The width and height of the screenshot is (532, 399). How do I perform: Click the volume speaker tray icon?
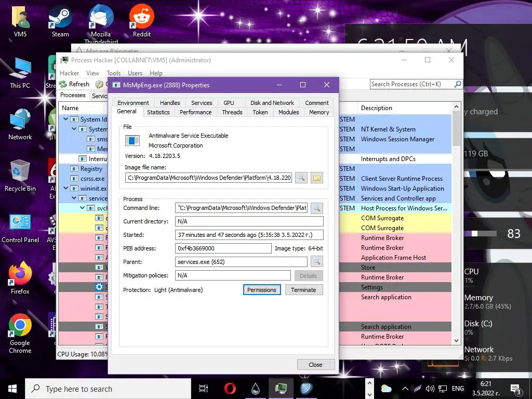(430, 389)
